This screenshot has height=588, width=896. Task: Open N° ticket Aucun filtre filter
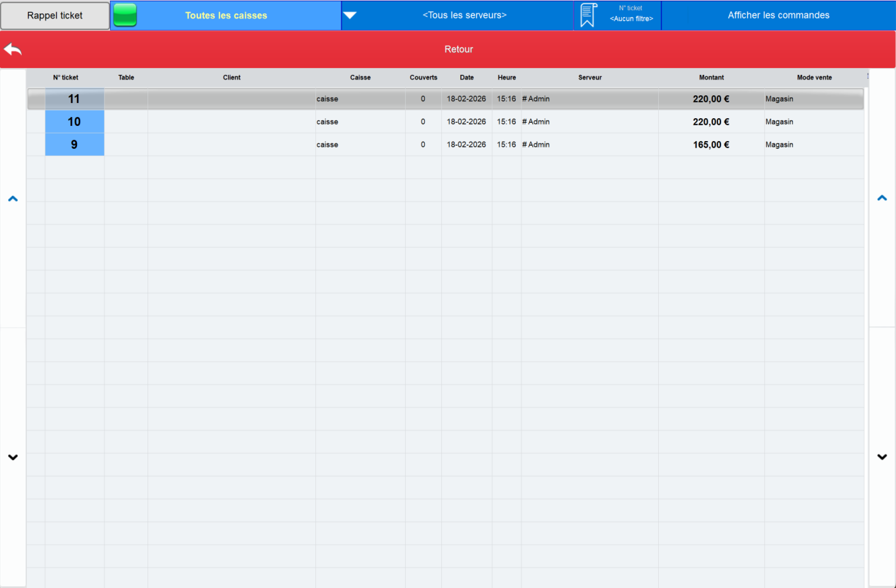(631, 14)
